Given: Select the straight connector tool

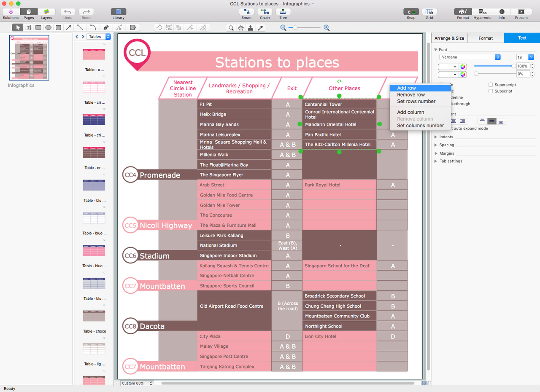Looking at the screenshot, I should point(81,28).
